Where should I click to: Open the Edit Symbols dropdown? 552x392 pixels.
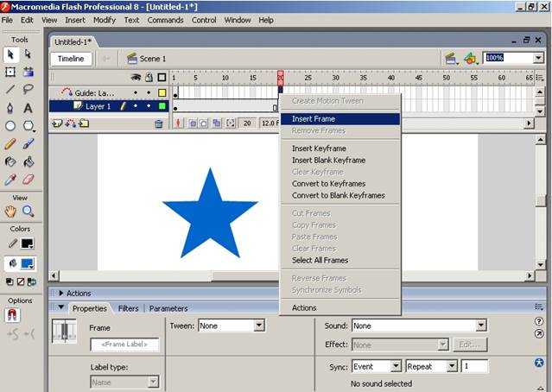(471, 59)
